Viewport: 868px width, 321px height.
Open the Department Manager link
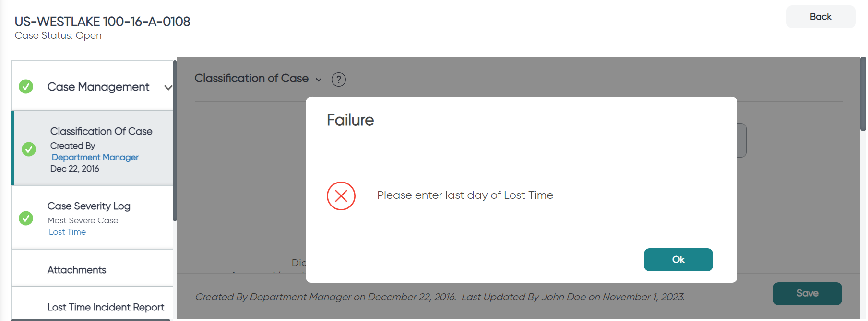pos(95,157)
